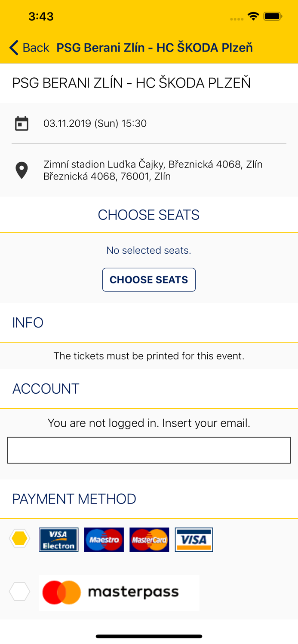
Task: Tap the Masterpass logo
Action: click(x=119, y=592)
